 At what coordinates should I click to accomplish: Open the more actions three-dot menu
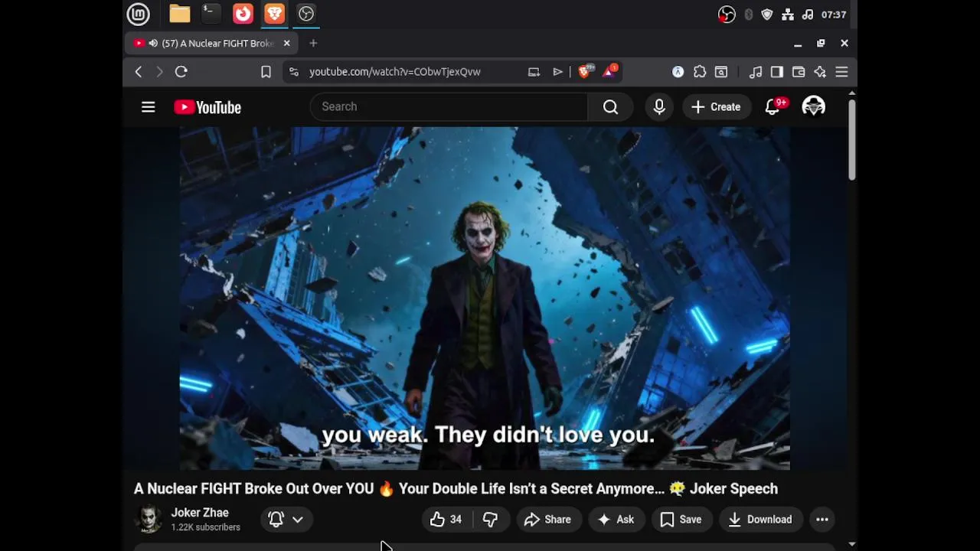pyautogui.click(x=822, y=520)
